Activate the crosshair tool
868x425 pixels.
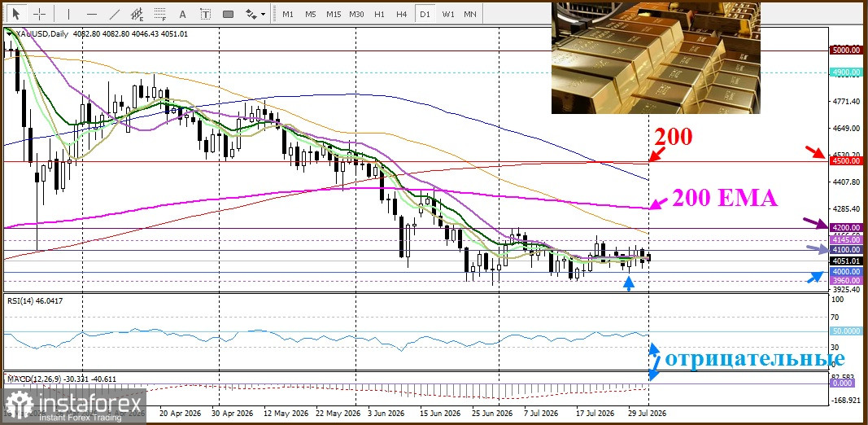(39, 13)
